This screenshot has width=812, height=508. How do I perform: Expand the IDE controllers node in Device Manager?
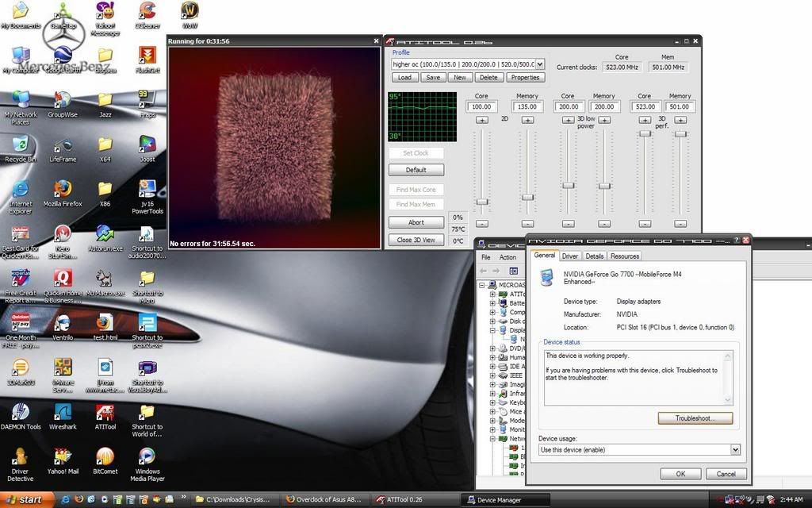tap(492, 366)
